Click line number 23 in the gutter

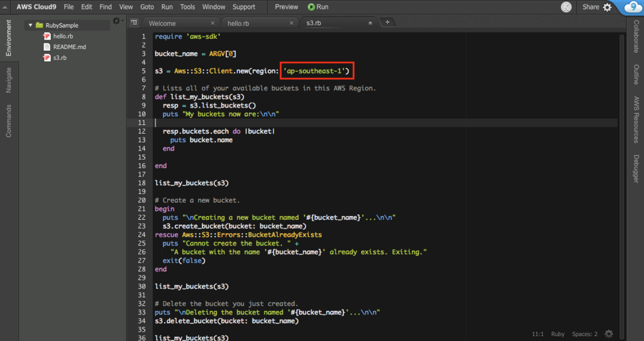142,226
